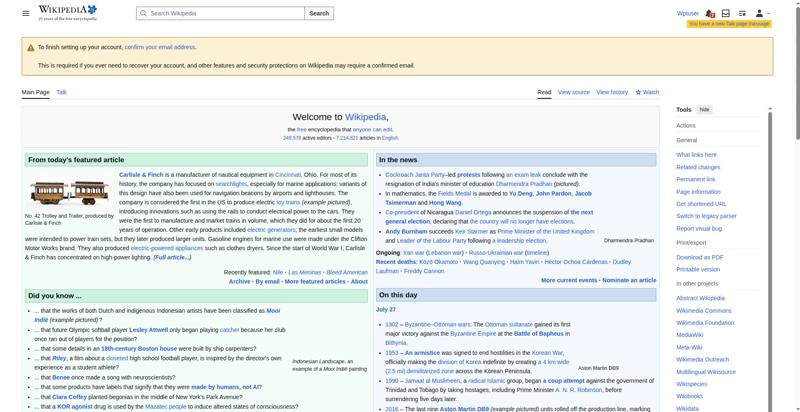Open the July 27 date link
Screen dimensions: 800x412
(x=386, y=310)
